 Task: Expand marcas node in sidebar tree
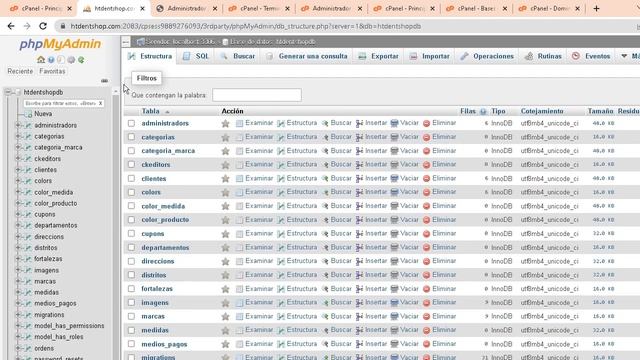[18, 281]
